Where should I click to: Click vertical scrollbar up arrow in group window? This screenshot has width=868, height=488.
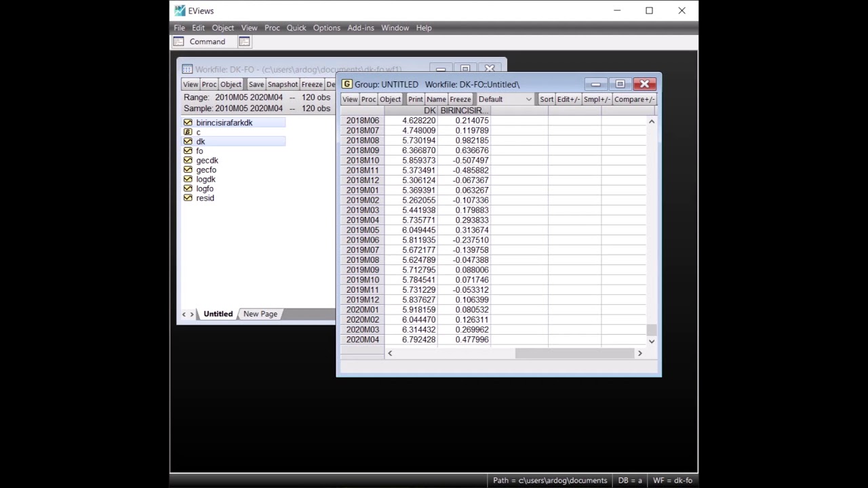[x=652, y=121]
